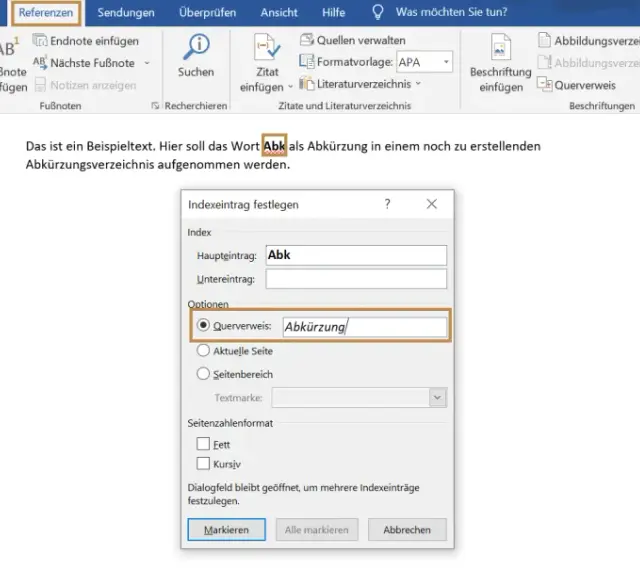Screen dimensions: 640x570
Task: Click the Nächste Fußnote icon
Action: (x=40, y=62)
